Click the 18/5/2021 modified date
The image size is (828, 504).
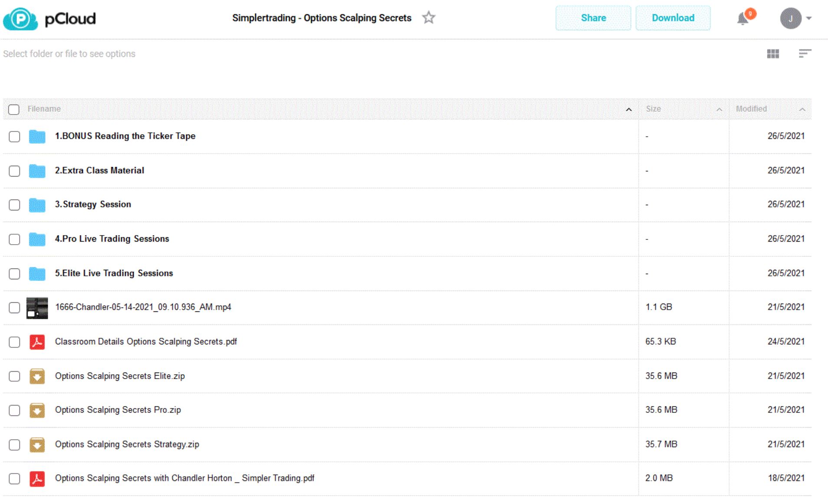tap(786, 478)
